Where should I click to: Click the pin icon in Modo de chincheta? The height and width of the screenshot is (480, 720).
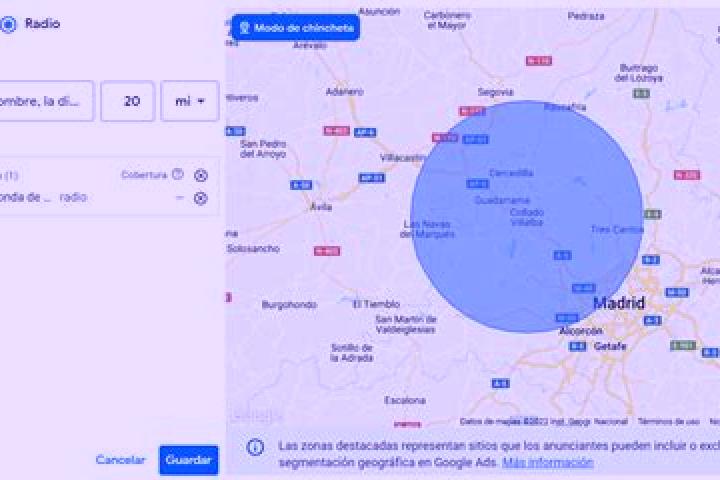pos(244,28)
